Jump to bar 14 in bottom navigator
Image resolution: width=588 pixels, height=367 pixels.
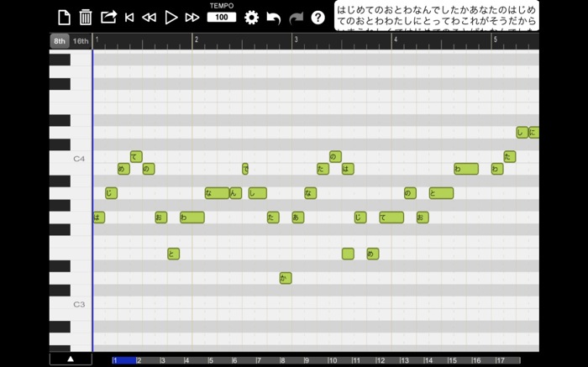pos(436,360)
